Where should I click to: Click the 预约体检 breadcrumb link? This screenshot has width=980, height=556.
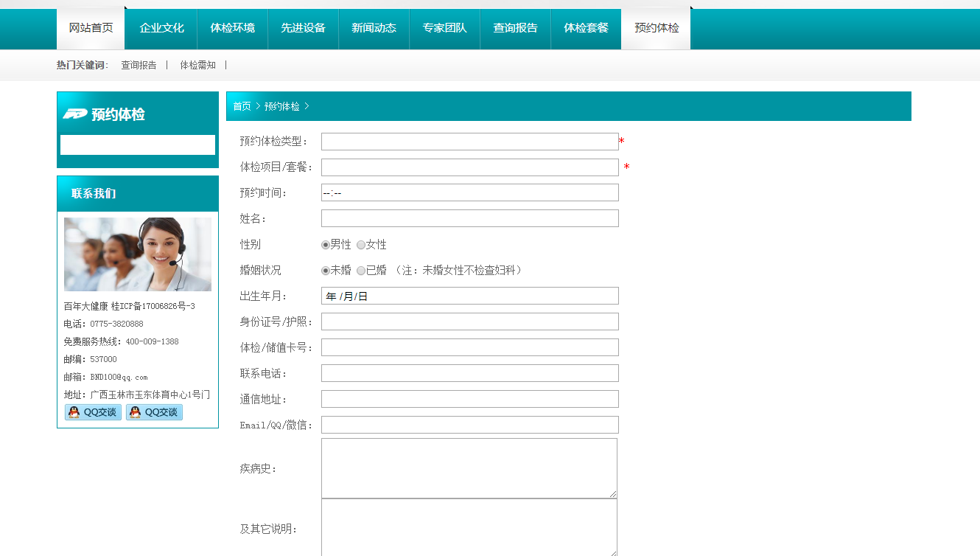(x=281, y=106)
